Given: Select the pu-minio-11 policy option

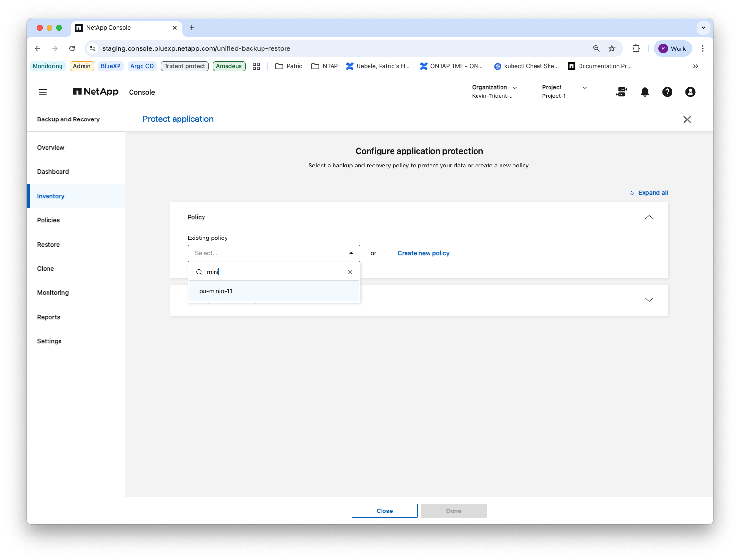Looking at the screenshot, I should 274,291.
